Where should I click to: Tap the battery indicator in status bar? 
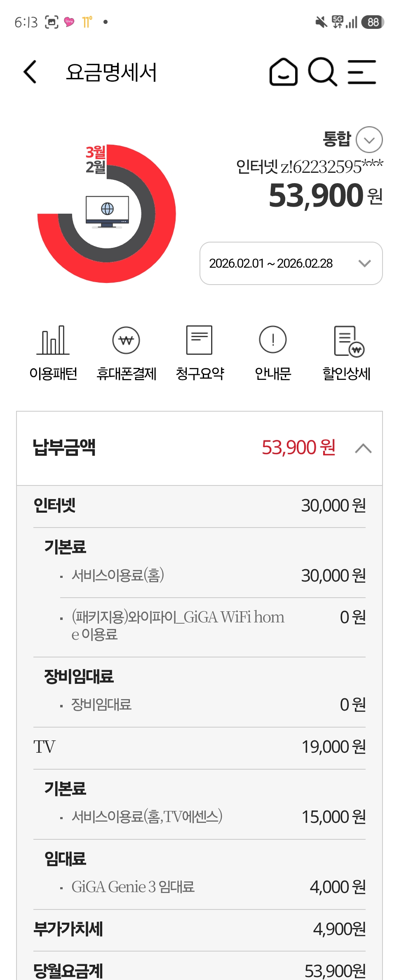pyautogui.click(x=373, y=22)
